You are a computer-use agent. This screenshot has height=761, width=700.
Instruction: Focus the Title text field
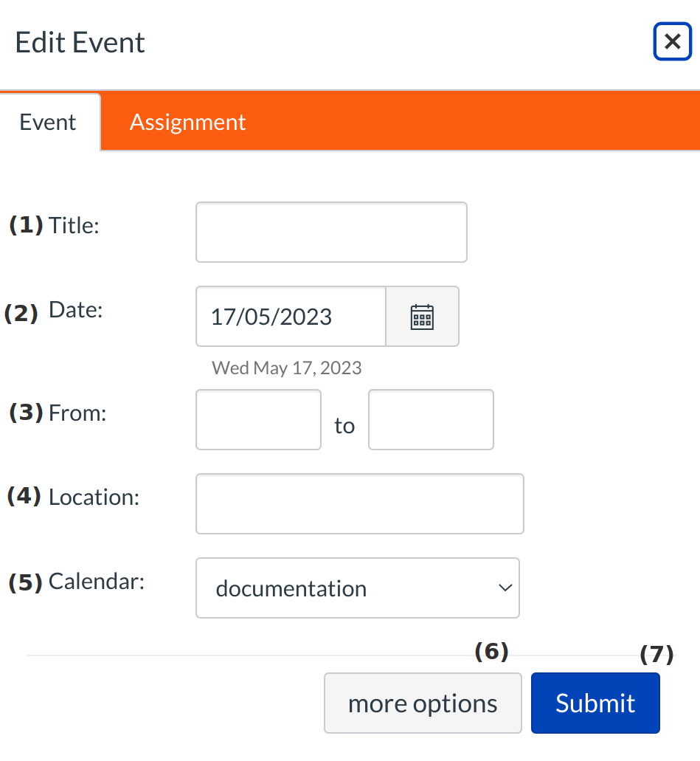pyautogui.click(x=331, y=232)
